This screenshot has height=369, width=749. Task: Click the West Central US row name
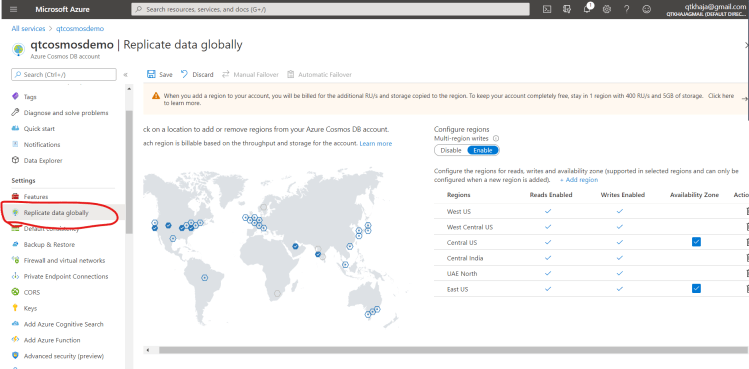[470, 227]
